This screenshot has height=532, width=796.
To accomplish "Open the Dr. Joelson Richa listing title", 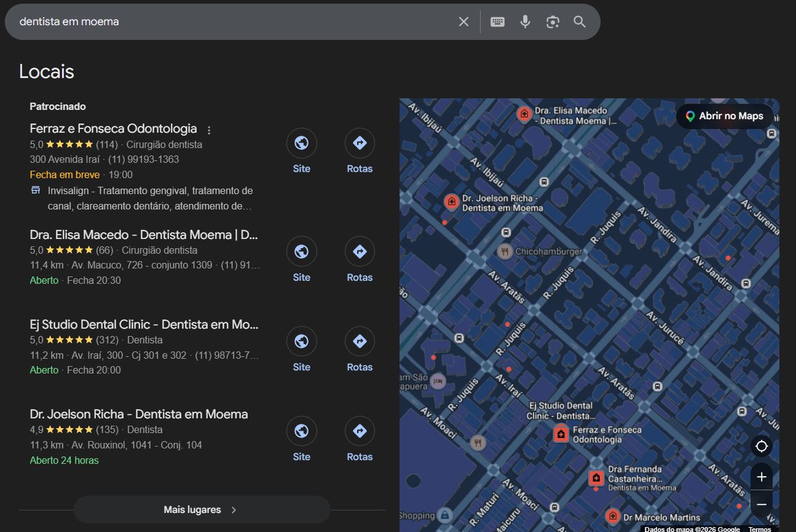I will tap(139, 415).
